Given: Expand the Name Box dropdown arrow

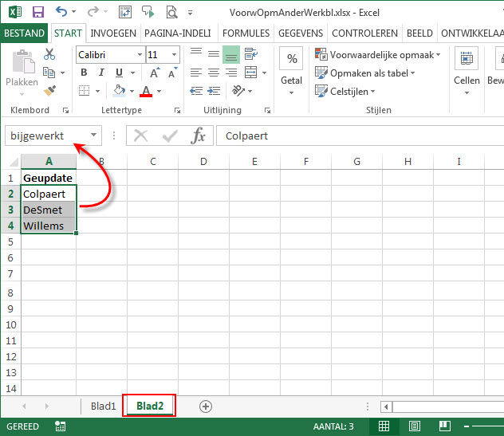Looking at the screenshot, I should point(93,135).
